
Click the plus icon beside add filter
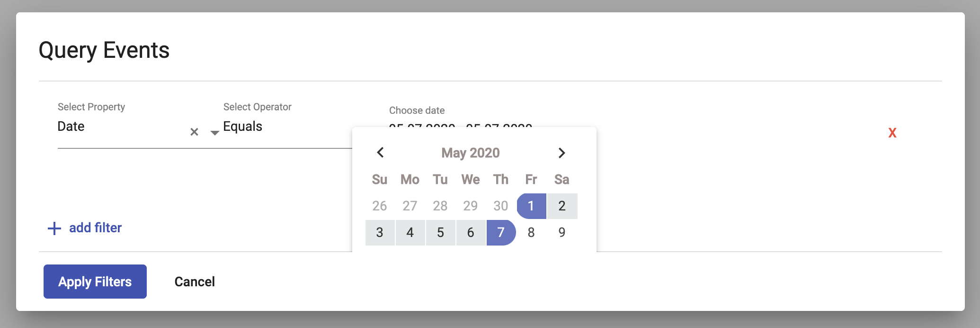tap(53, 228)
